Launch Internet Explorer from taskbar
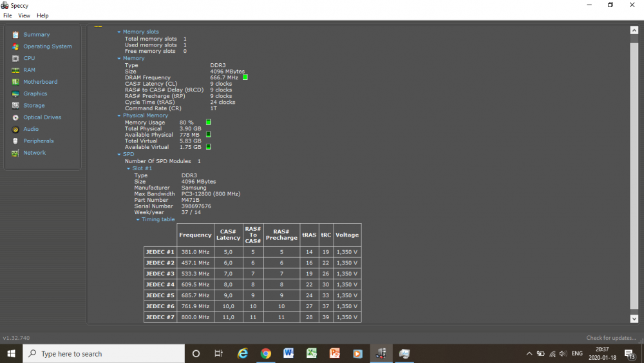 point(243,353)
